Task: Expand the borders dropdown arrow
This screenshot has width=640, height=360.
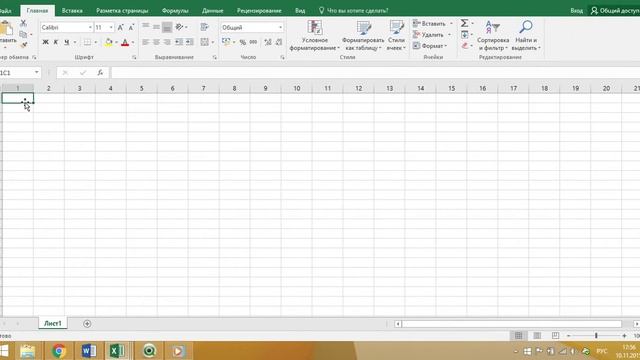Action: 96,42
